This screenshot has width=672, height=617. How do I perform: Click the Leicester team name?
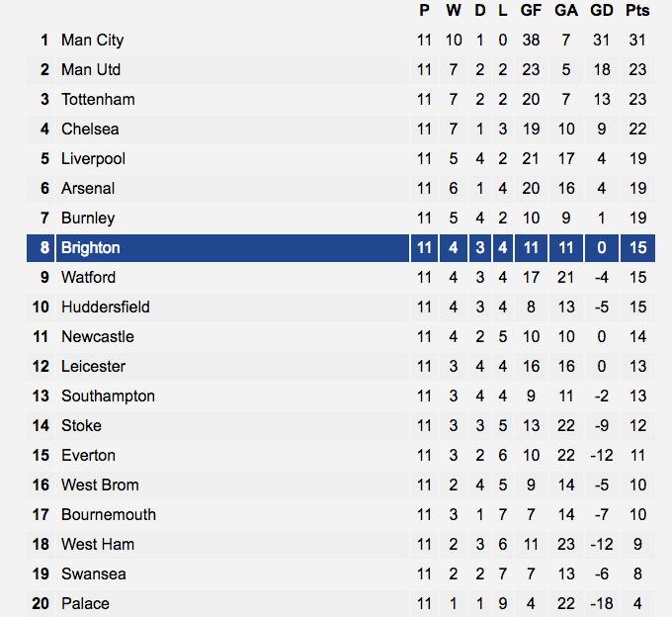click(93, 367)
